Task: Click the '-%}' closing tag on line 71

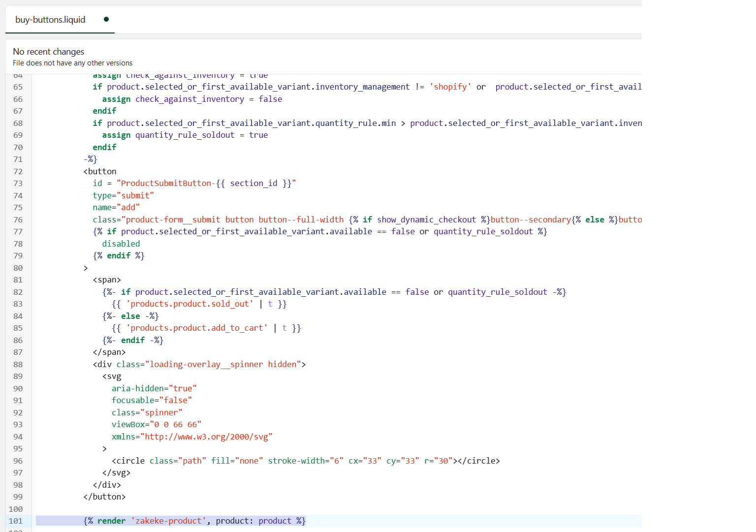Action: point(91,159)
